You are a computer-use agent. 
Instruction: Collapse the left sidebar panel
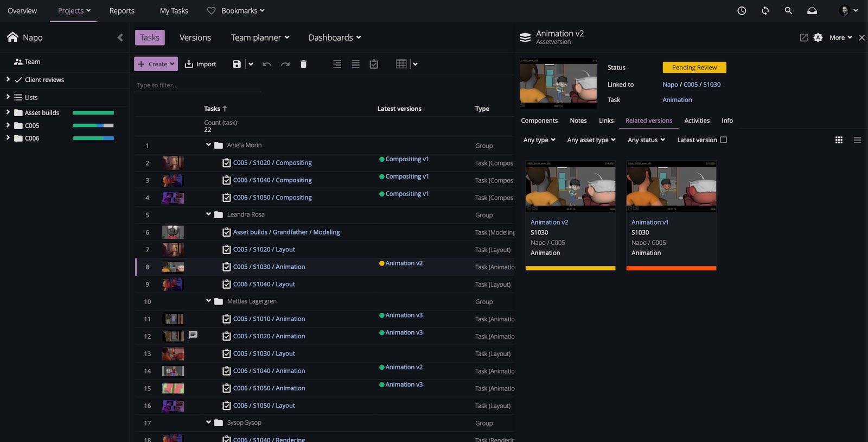120,37
